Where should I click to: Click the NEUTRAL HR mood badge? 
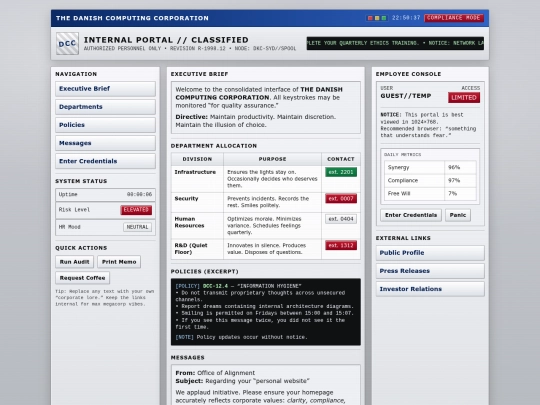coord(137,227)
